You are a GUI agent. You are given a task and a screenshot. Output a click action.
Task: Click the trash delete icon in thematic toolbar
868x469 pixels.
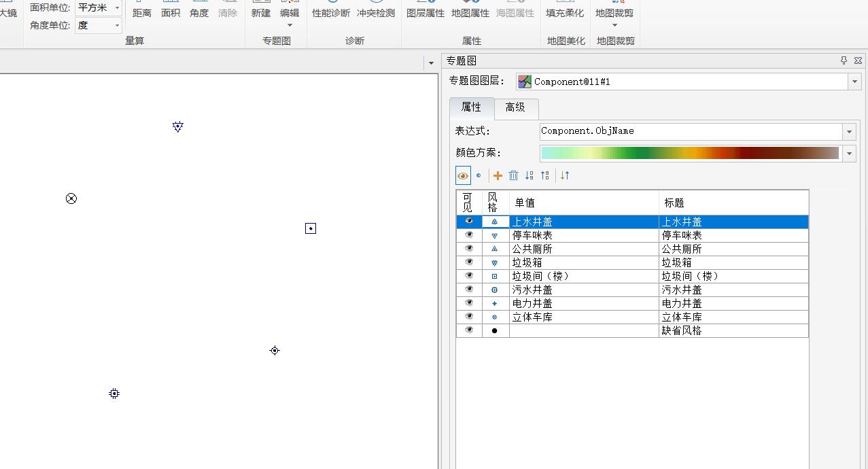point(513,175)
